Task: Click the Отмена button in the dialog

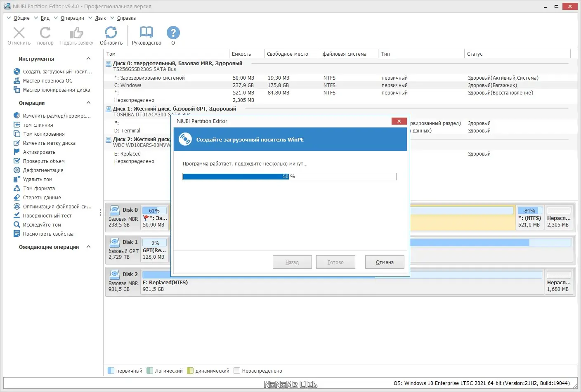Action: click(x=385, y=262)
